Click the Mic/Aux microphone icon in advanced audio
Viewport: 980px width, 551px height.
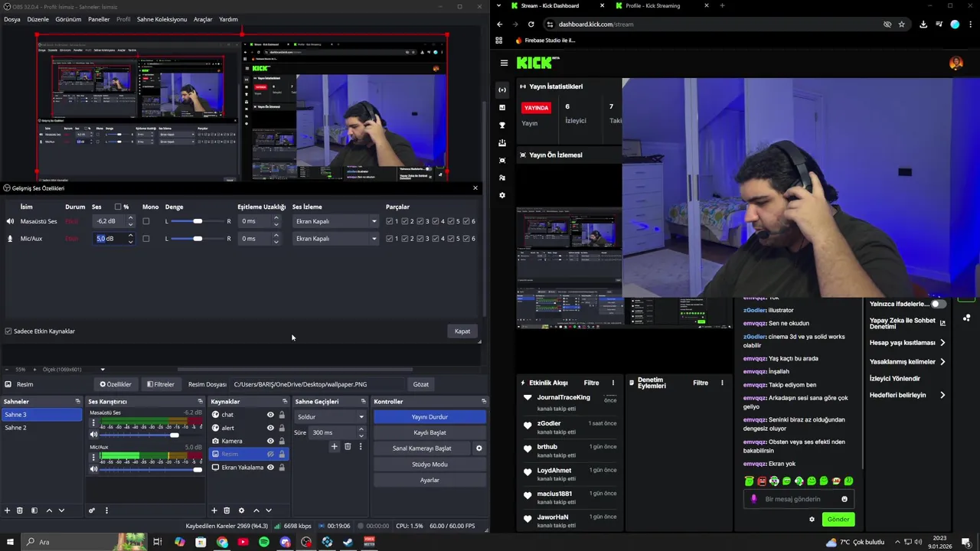coord(10,239)
